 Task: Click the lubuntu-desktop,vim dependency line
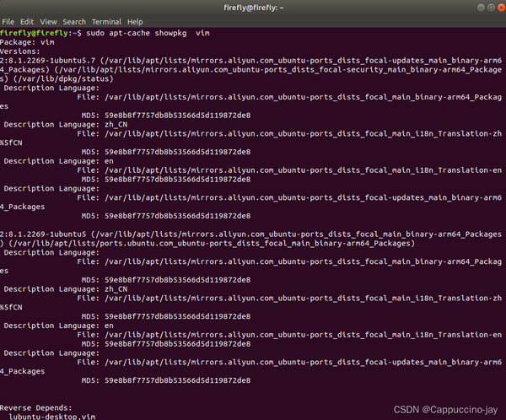[x=49, y=417]
